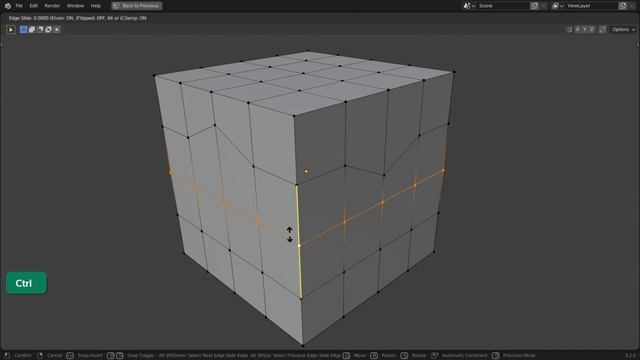Image resolution: width=640 pixels, height=360 pixels.
Task: Click the Add View Layer icon
Action: click(623, 6)
